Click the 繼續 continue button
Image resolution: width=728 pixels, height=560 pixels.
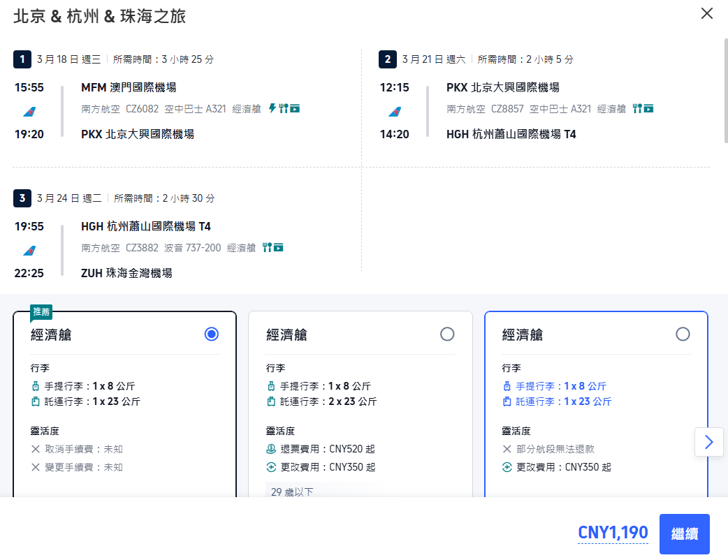(684, 533)
